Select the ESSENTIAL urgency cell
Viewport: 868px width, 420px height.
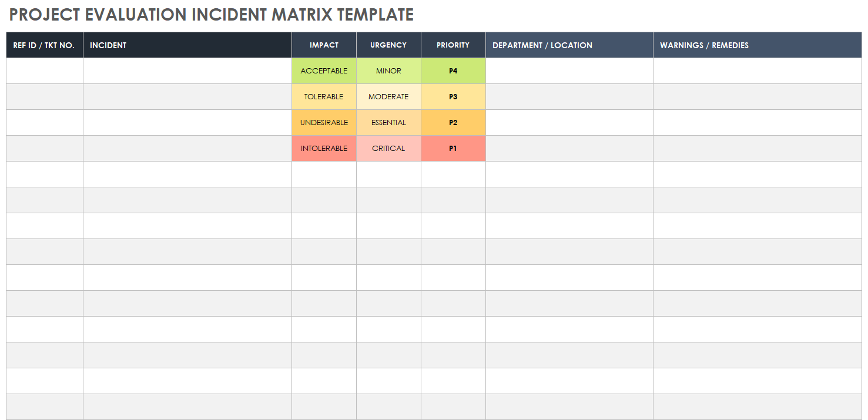pyautogui.click(x=388, y=123)
